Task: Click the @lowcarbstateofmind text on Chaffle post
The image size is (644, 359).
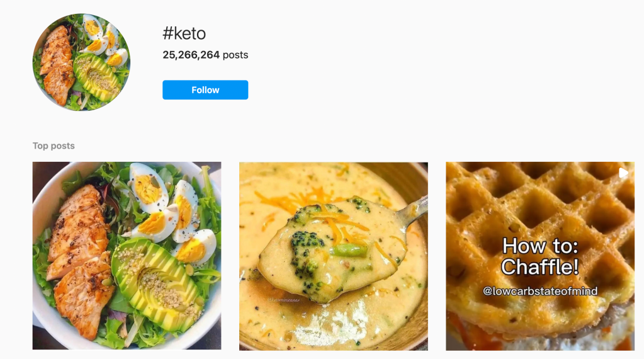Action: coord(539,291)
